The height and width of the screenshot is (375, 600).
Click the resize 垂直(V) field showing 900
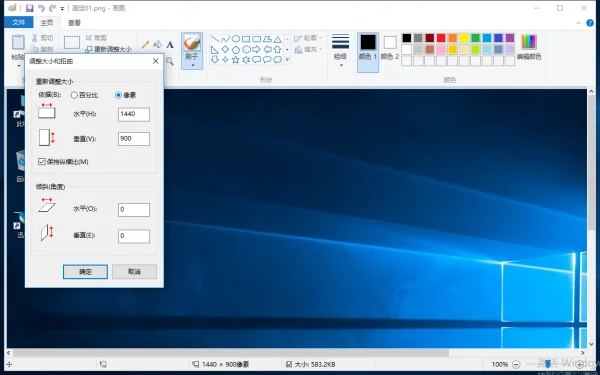pos(134,139)
